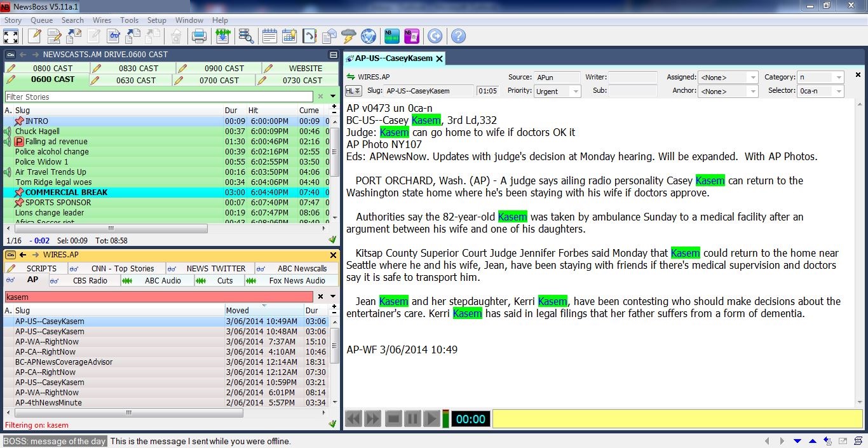Open the phone book contacts icon
The image size is (868, 448).
point(309,36)
